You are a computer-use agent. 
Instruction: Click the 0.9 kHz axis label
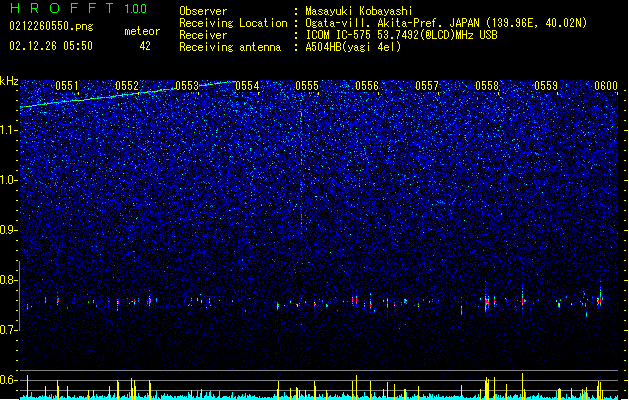(9, 230)
